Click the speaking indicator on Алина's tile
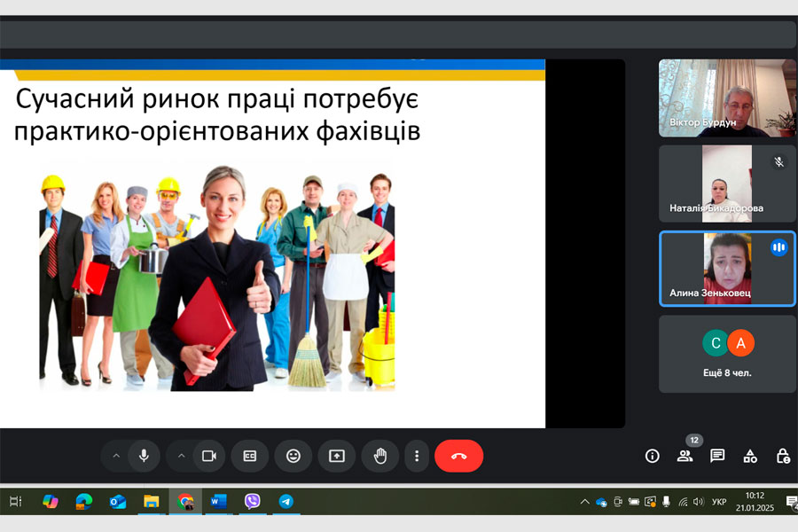The width and height of the screenshot is (798, 532). [778, 248]
